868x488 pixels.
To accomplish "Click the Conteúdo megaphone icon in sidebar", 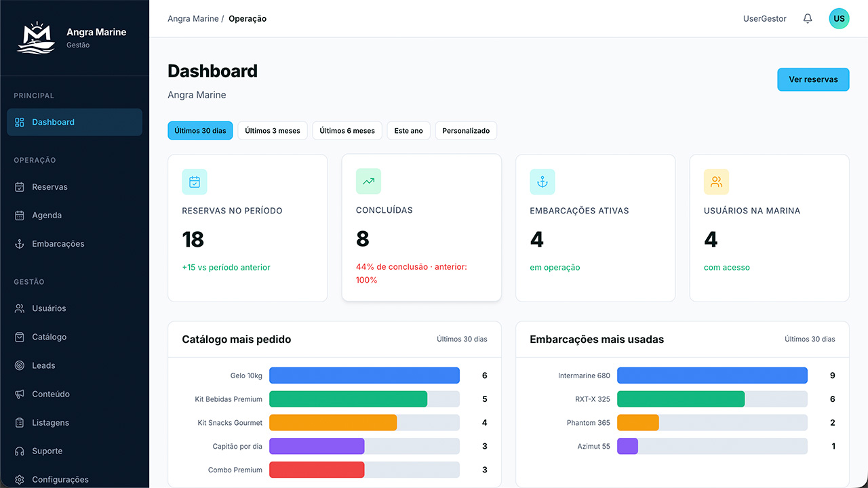I will (x=20, y=394).
